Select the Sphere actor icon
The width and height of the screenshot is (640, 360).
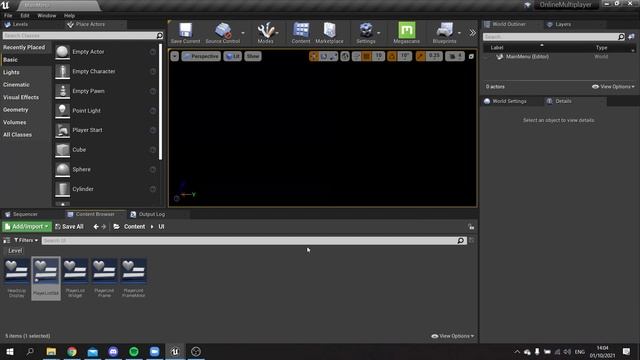pos(62,169)
